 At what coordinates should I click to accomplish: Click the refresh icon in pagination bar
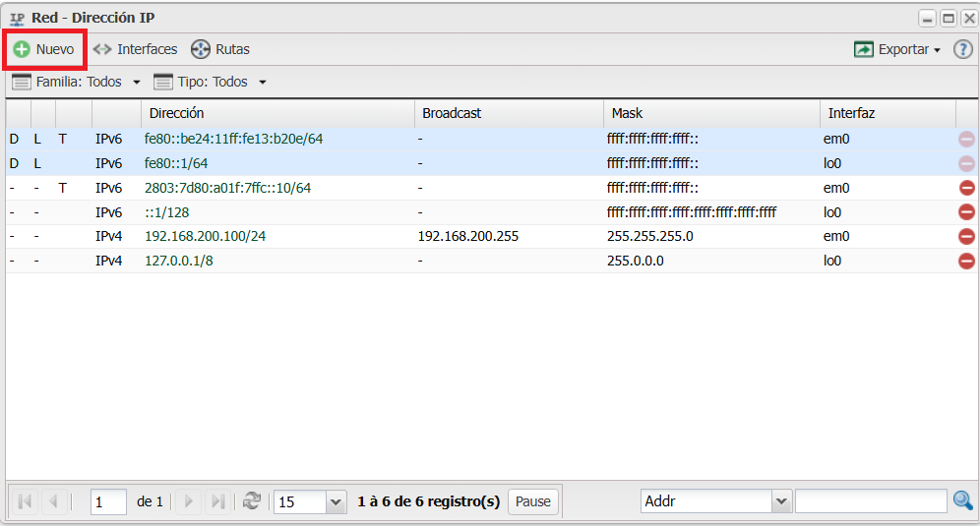pyautogui.click(x=252, y=501)
